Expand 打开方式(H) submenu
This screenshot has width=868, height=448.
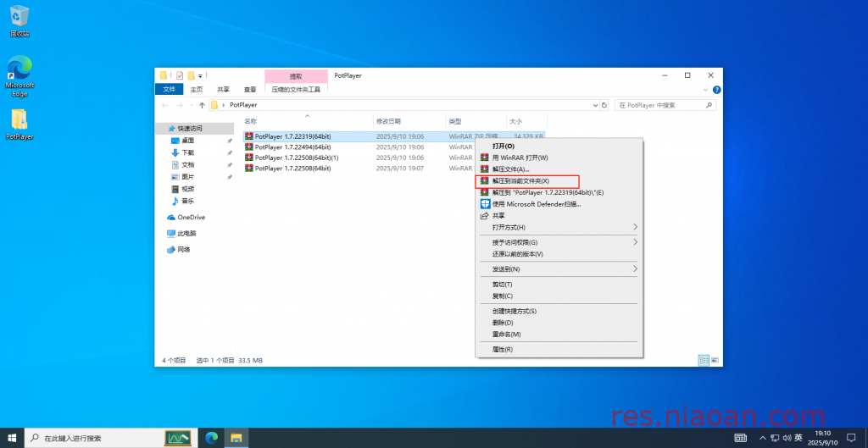[559, 227]
